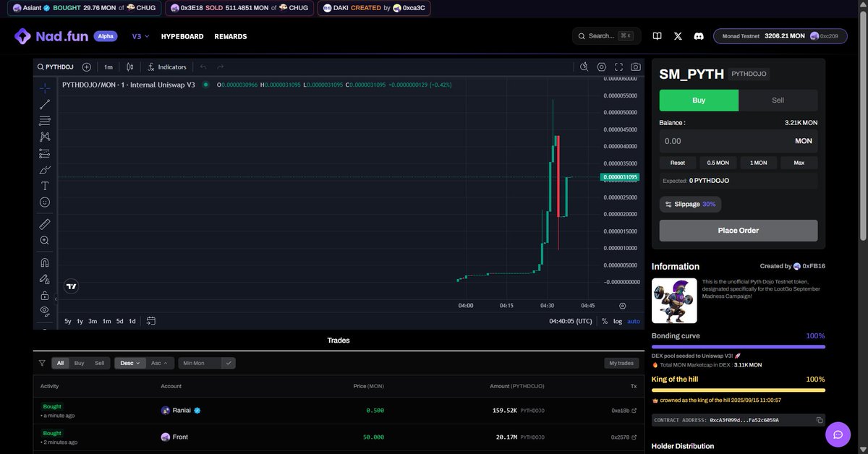Open the Monad Testnet wallet menu

point(780,36)
